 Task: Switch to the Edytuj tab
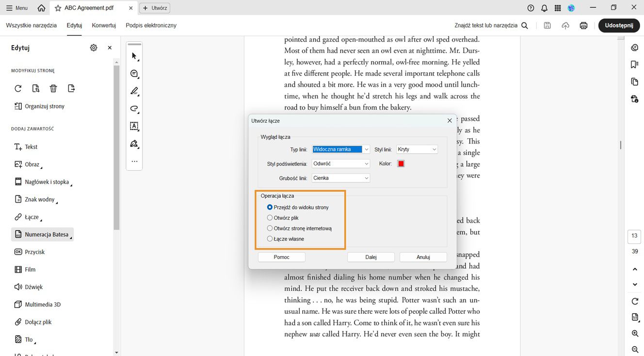(74, 25)
